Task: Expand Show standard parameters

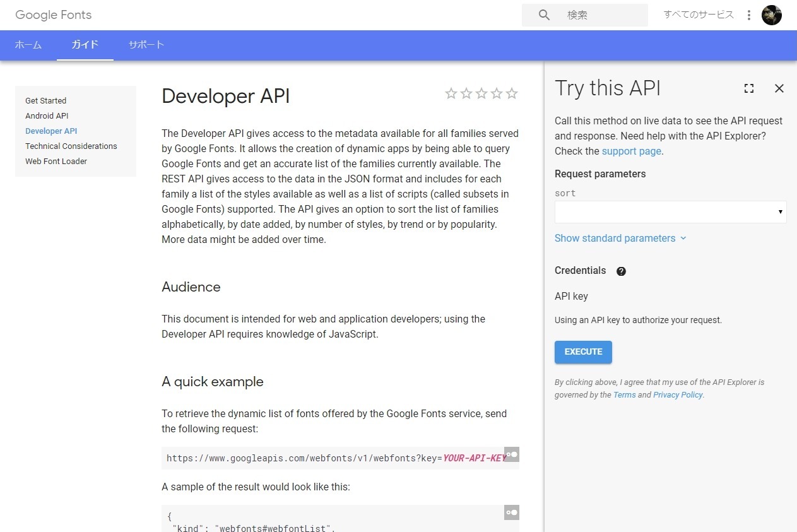Action: coord(620,238)
